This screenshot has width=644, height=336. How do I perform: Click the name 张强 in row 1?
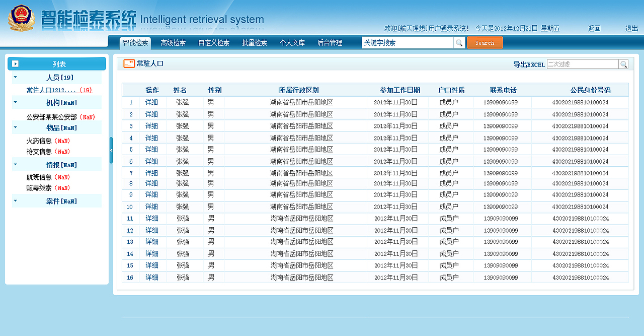click(x=183, y=102)
